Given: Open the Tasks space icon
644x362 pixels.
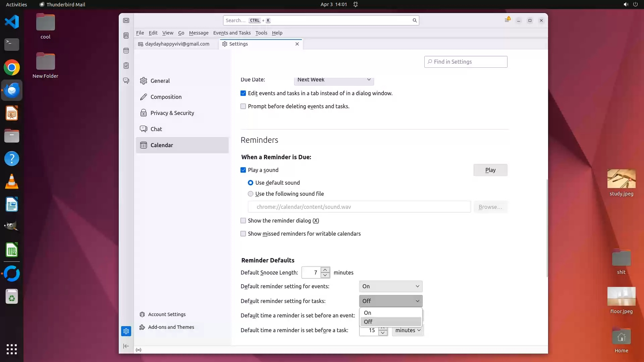Looking at the screenshot, I should [x=126, y=66].
